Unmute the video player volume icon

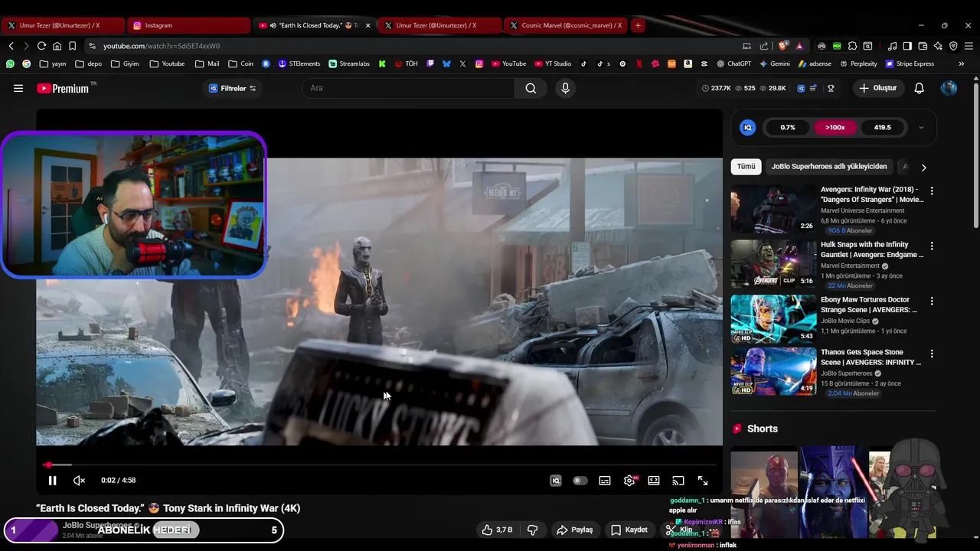pos(79,481)
